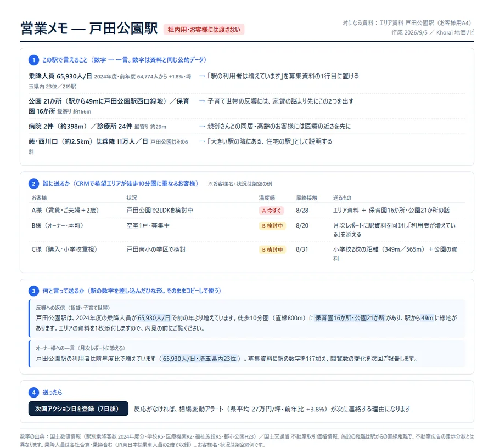Click the B 検討中 badge in C様 row
The width and height of the screenshot is (494, 448).
(x=272, y=249)
